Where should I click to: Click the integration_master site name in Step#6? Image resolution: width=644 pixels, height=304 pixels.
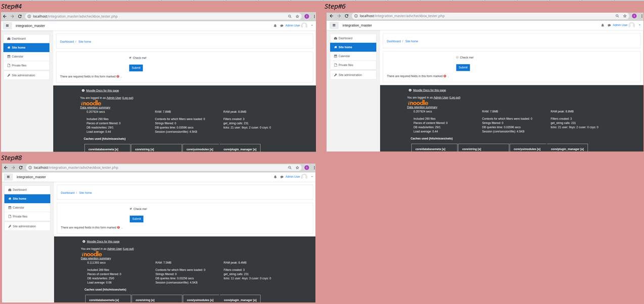pos(357,25)
